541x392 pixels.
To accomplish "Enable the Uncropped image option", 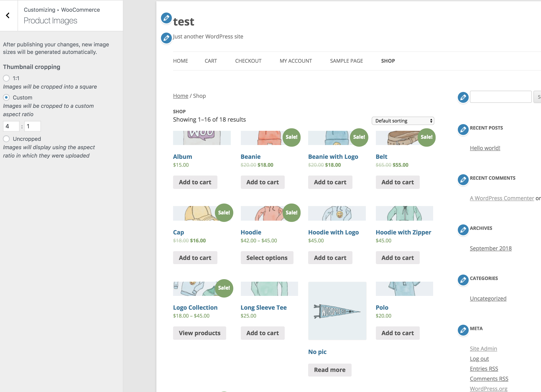I will [x=6, y=139].
